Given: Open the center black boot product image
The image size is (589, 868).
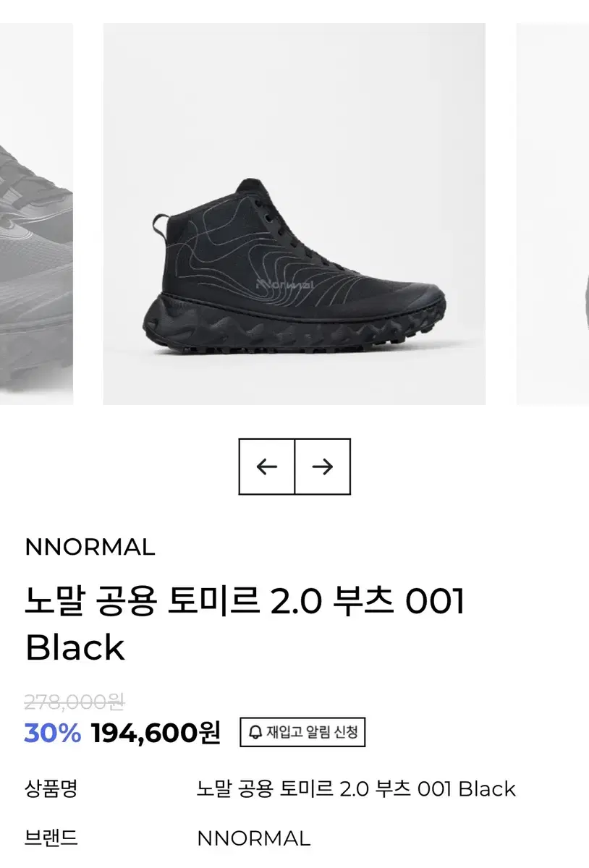Looking at the screenshot, I should click(294, 214).
